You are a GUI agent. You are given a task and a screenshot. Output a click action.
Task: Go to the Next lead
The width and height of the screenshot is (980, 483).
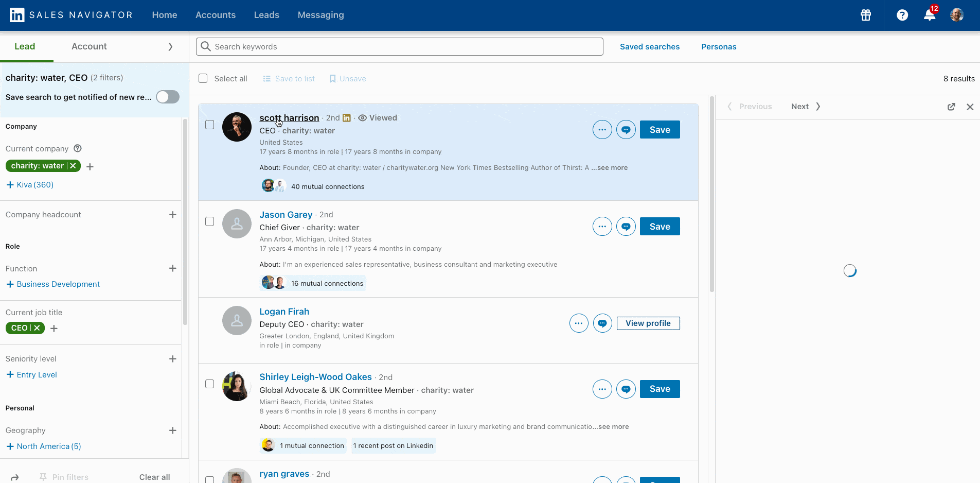[806, 107]
